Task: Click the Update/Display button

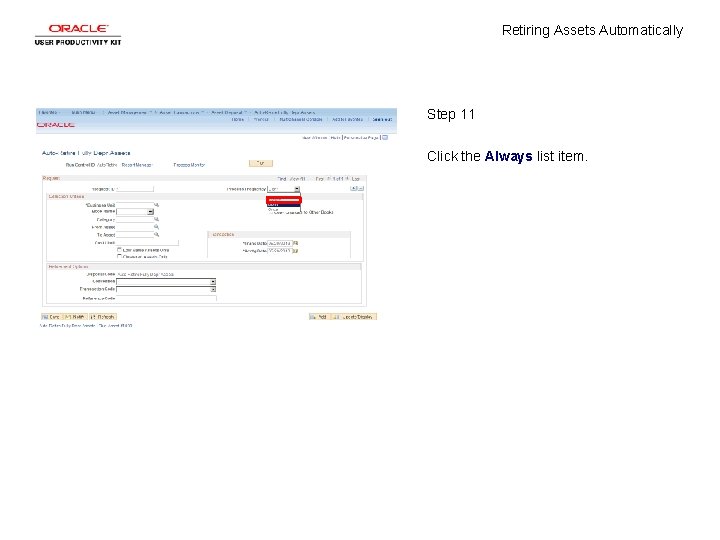Action: coord(354,317)
